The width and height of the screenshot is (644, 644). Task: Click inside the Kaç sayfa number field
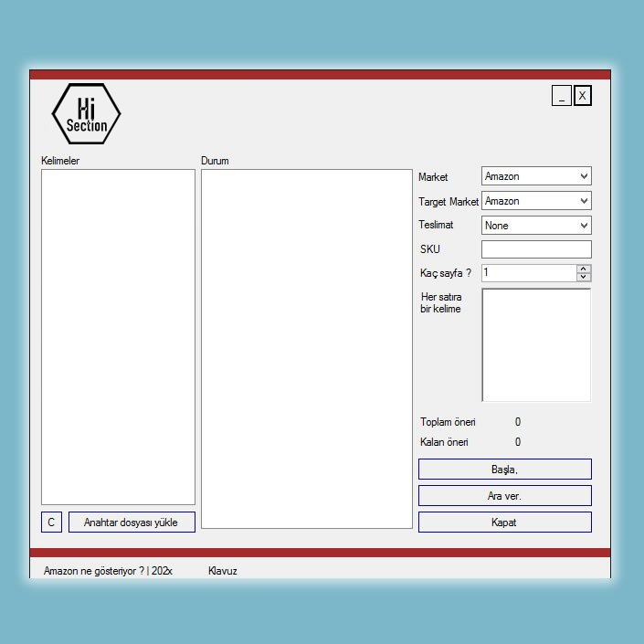(528, 273)
